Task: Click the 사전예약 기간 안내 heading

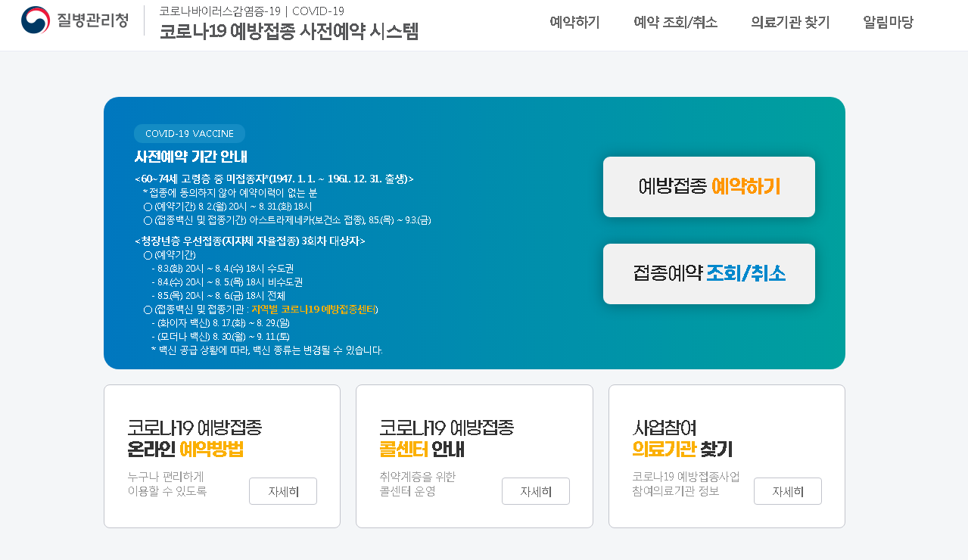Action: pos(191,157)
